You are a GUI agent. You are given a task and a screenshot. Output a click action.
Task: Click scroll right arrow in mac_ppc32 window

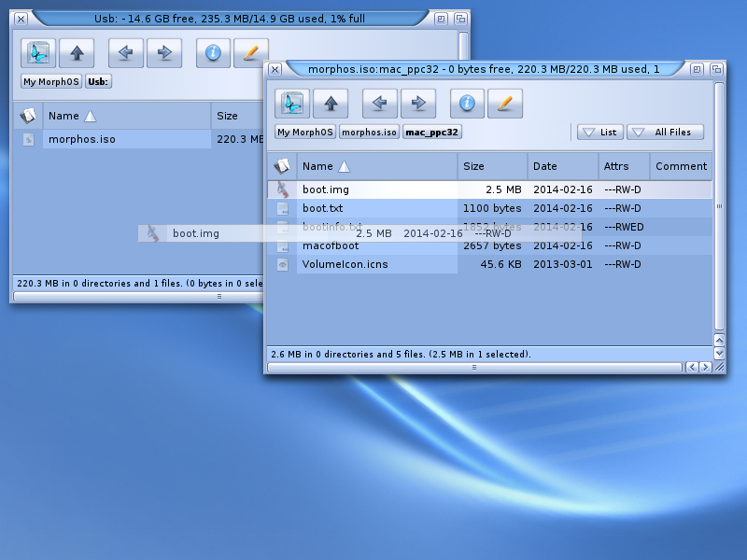[706, 367]
